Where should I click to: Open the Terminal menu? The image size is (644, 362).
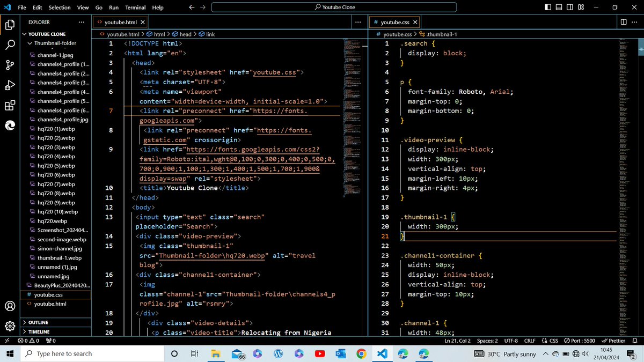[x=135, y=8]
